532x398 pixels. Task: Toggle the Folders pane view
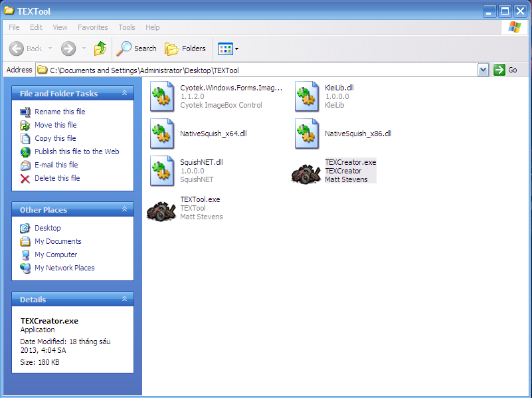(185, 49)
